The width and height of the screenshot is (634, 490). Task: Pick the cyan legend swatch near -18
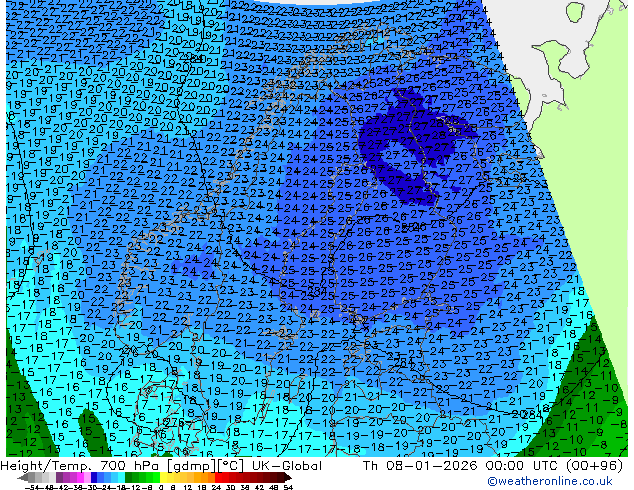122,477
